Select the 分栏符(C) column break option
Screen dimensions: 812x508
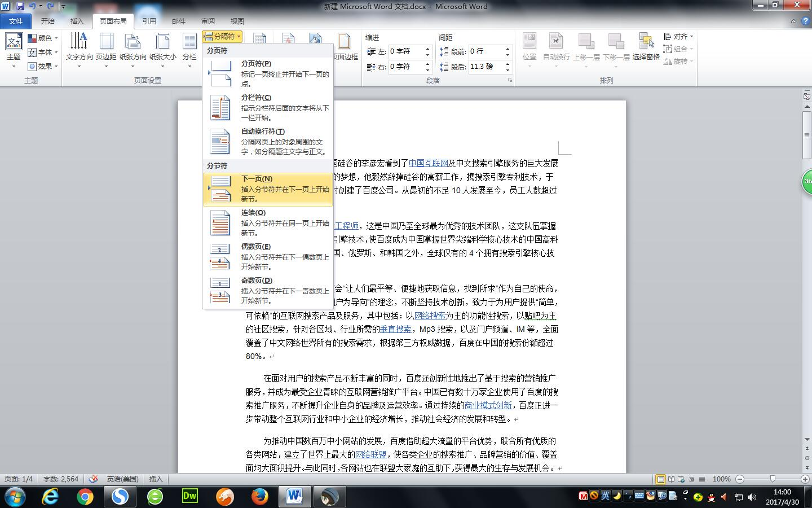tap(268, 107)
